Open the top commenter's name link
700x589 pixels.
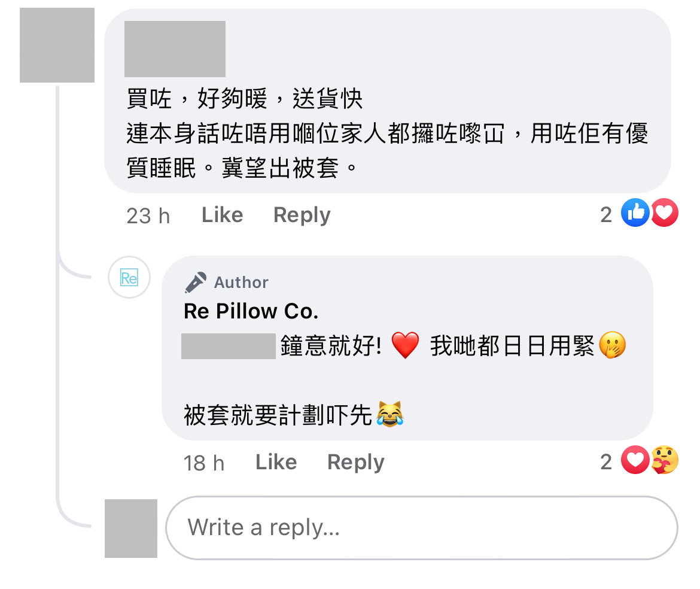point(175,49)
